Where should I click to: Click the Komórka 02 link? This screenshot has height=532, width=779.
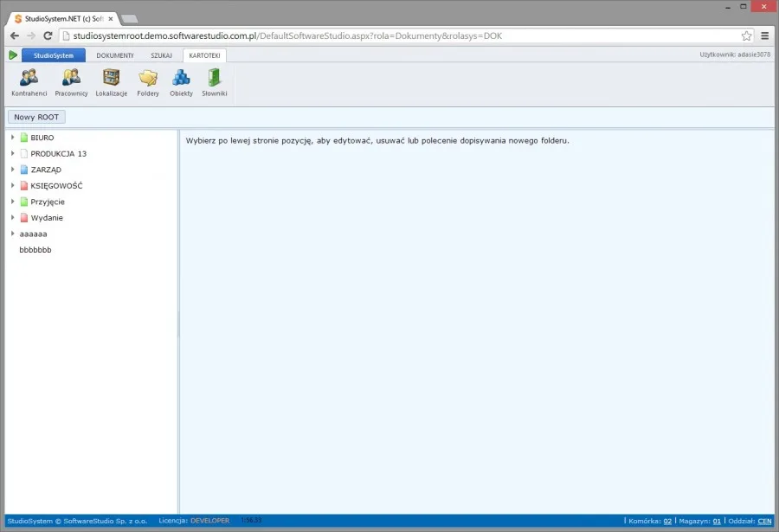pyautogui.click(x=667, y=521)
